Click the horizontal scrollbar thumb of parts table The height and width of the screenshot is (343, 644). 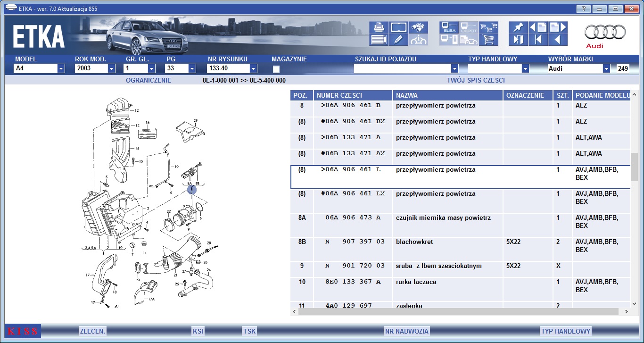[x=459, y=311]
